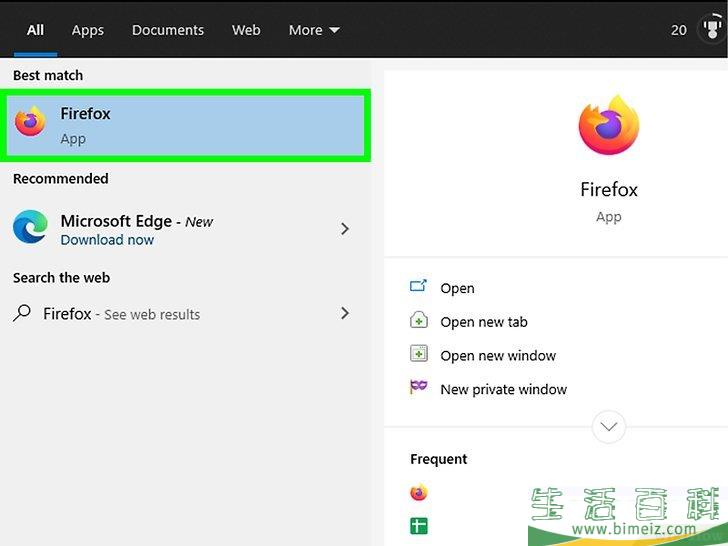Click the Firefox title in preview pane

[x=609, y=190]
